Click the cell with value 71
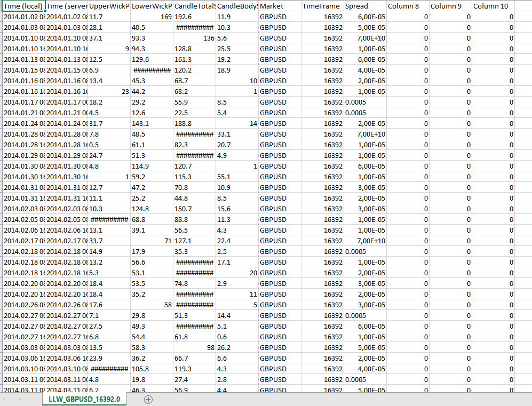The height and width of the screenshot is (406, 532). 152,241
